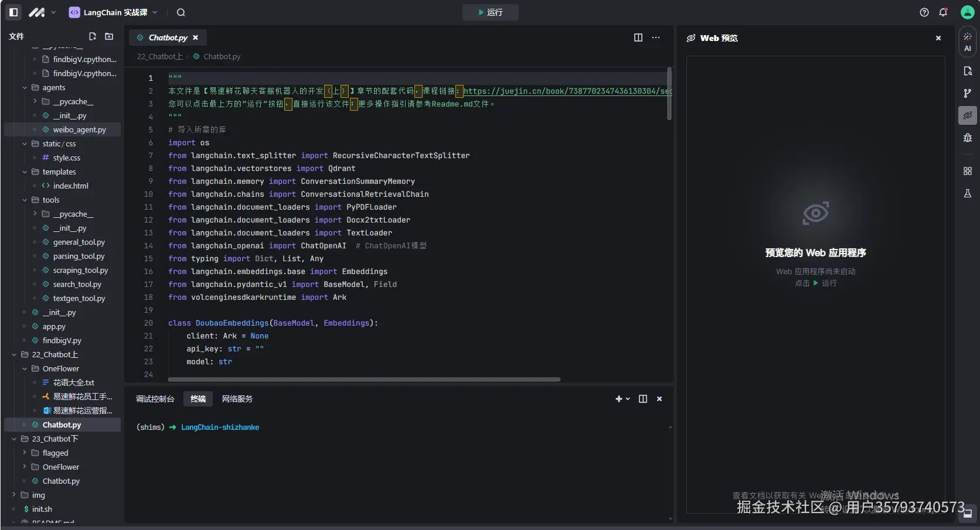
Task: Toggle the left sidebar panel visibility
Action: tap(13, 12)
